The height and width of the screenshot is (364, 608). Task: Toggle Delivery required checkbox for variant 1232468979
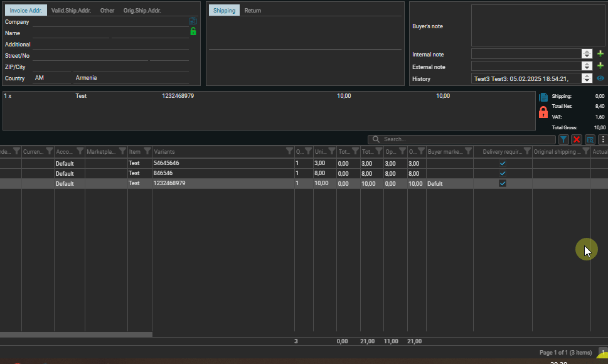tap(503, 184)
